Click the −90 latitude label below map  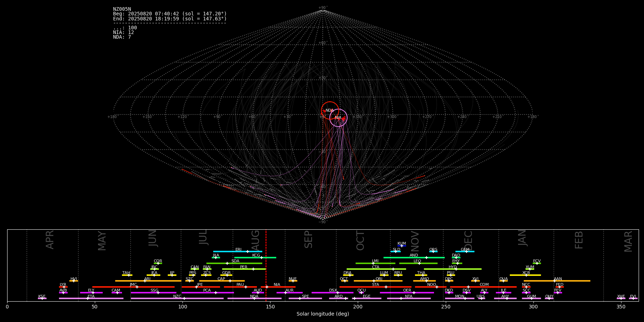[322, 222]
